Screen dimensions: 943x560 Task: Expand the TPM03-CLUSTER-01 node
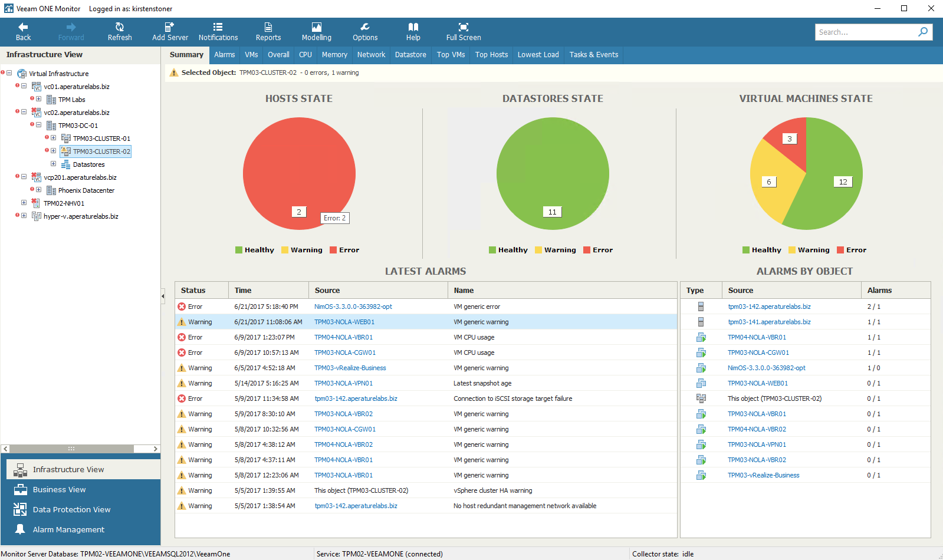coord(53,138)
